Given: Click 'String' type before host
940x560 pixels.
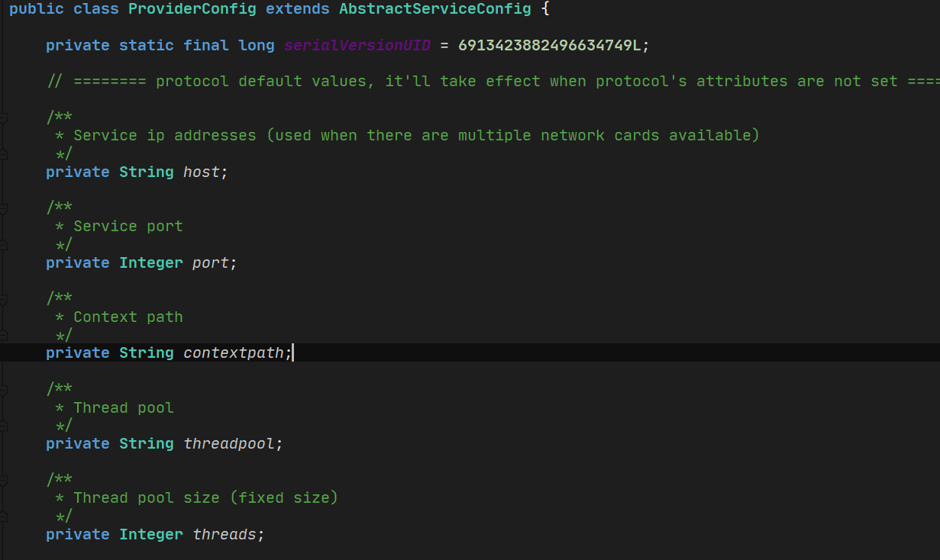Looking at the screenshot, I should click(x=147, y=172).
